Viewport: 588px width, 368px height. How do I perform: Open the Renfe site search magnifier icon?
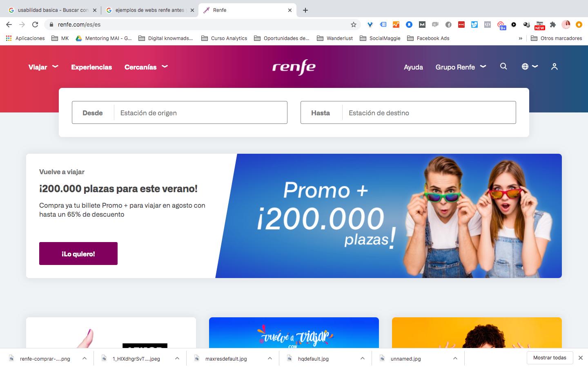[503, 66]
